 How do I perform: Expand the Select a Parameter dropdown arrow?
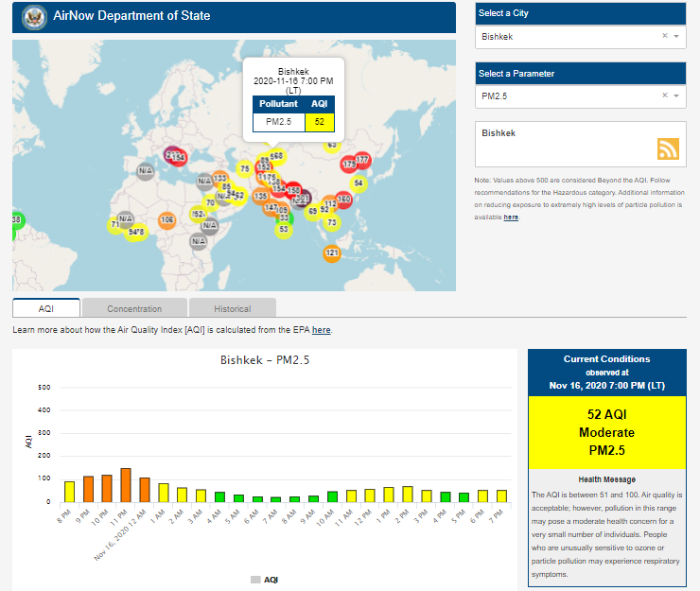click(676, 96)
